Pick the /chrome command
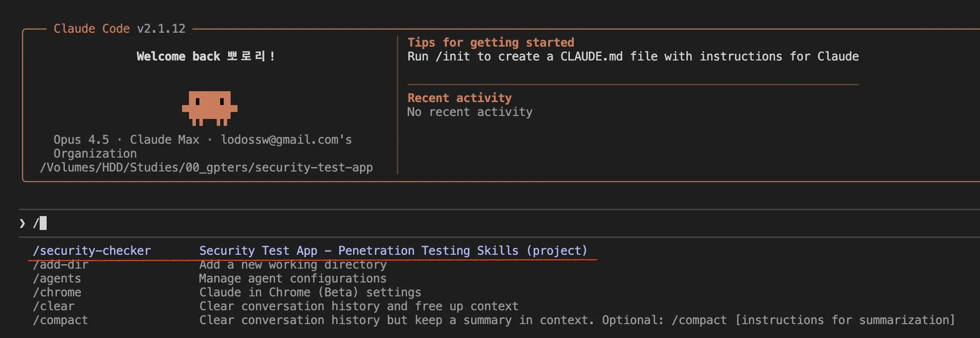 (57, 292)
